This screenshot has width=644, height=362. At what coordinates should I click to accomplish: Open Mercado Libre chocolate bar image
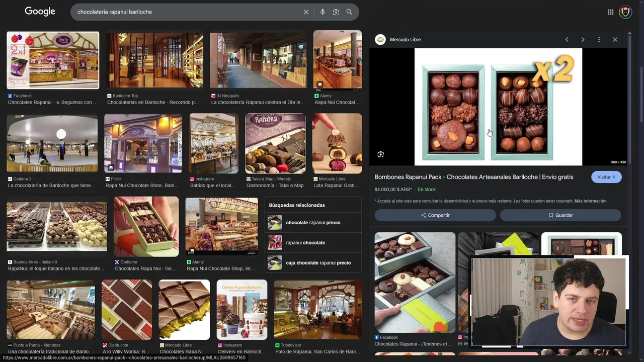tap(184, 310)
